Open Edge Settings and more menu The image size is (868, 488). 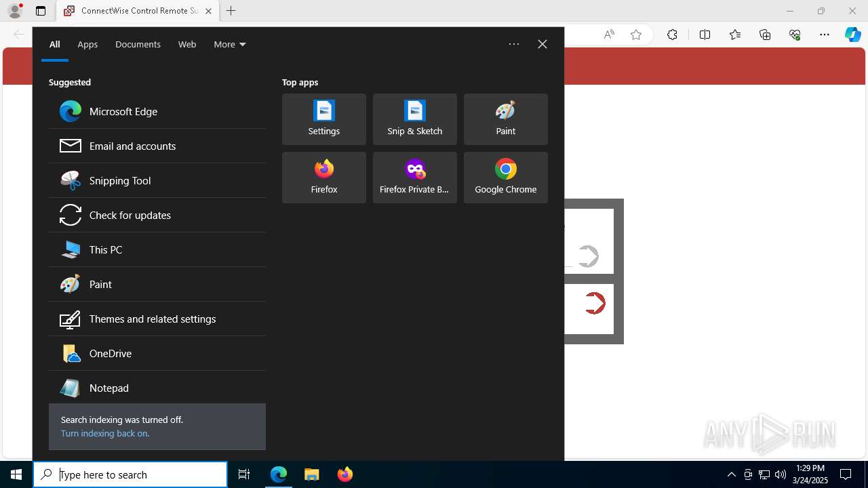[x=825, y=35]
